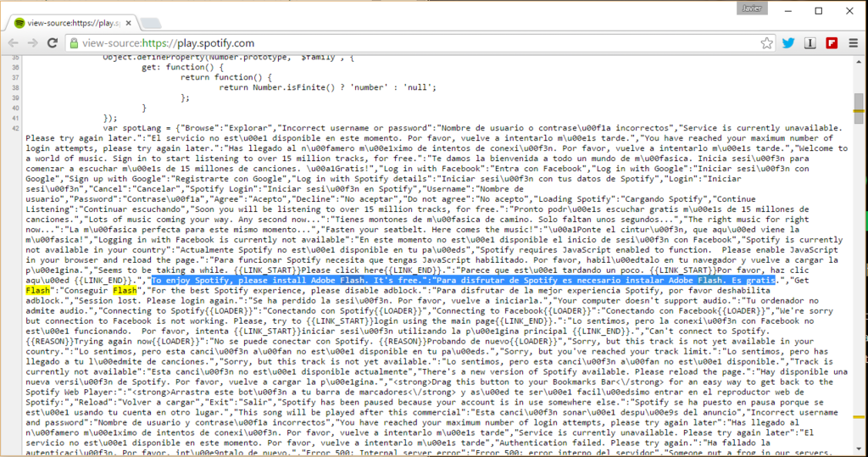Viewport: 868px width, 457px height.
Task: Click the browser Back arrow
Action: click(14, 43)
